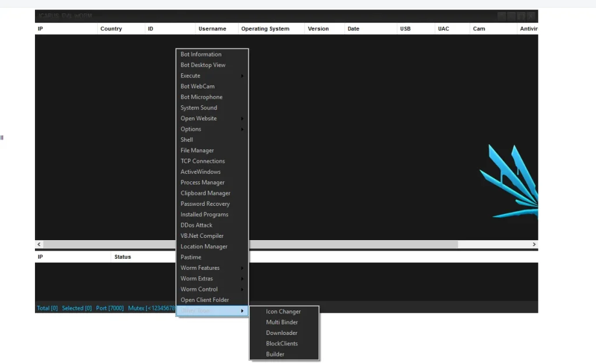The height and width of the screenshot is (364, 596).
Task: Launch the Bot WebCam viewer
Action: [x=198, y=86]
